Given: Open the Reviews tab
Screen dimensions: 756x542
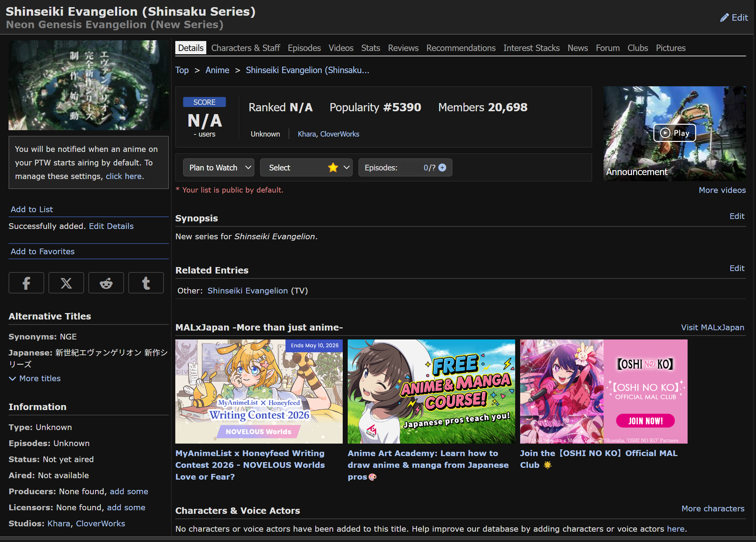Looking at the screenshot, I should click(x=403, y=48).
